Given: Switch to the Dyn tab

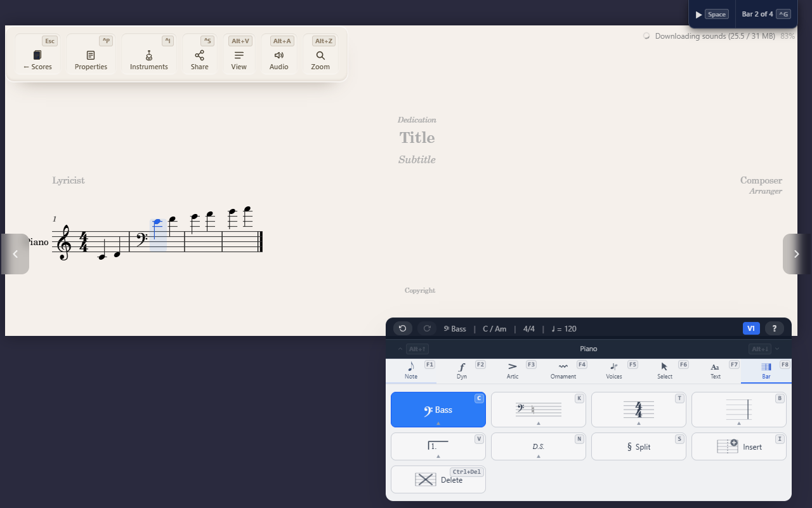Looking at the screenshot, I should coord(462,371).
